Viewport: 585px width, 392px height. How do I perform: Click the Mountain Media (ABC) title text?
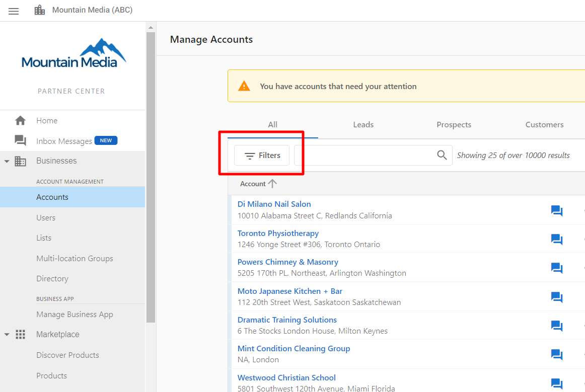(x=92, y=10)
